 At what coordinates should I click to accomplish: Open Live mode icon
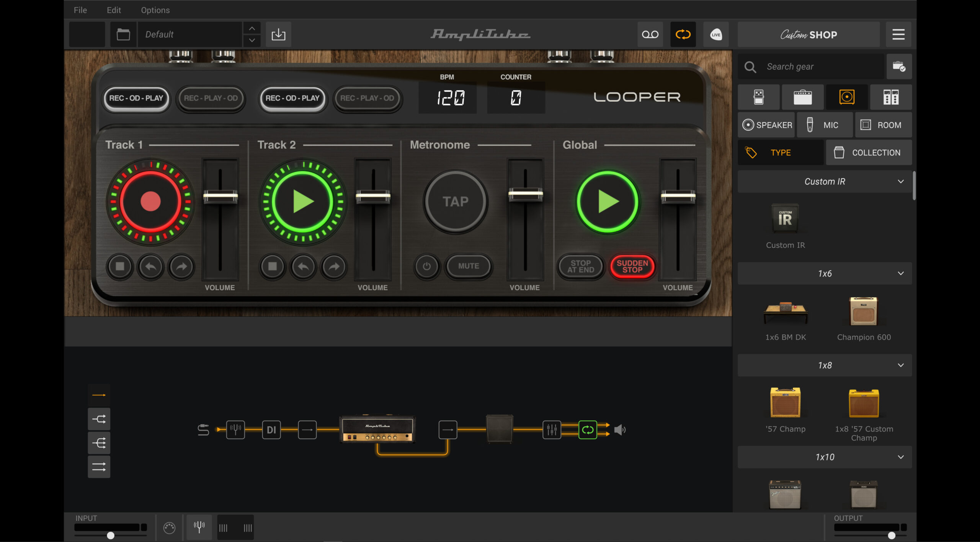tap(716, 34)
